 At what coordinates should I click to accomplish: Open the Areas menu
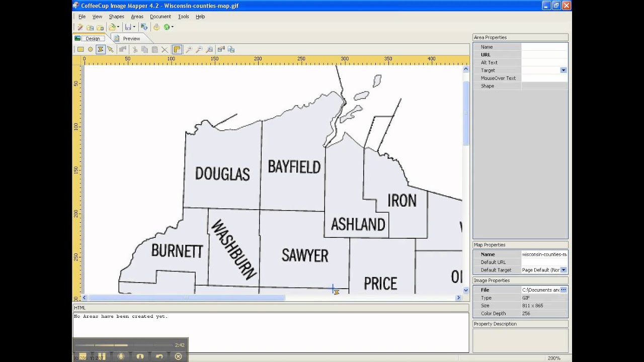pyautogui.click(x=137, y=17)
